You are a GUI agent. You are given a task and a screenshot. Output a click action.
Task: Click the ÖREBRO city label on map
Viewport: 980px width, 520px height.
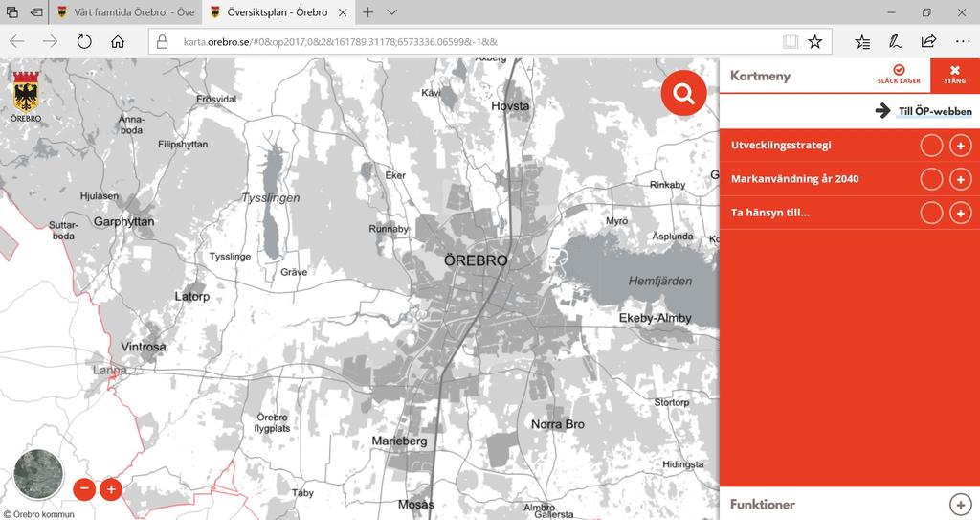click(x=476, y=260)
